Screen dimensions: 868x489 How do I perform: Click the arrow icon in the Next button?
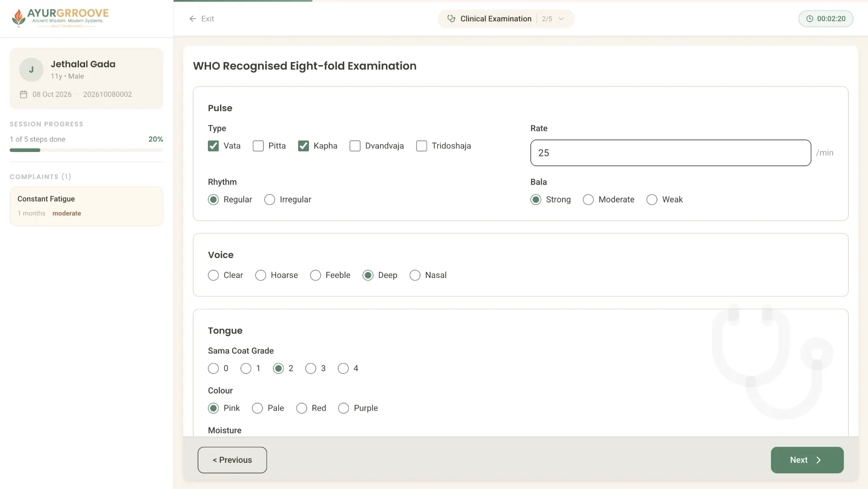[819, 460]
